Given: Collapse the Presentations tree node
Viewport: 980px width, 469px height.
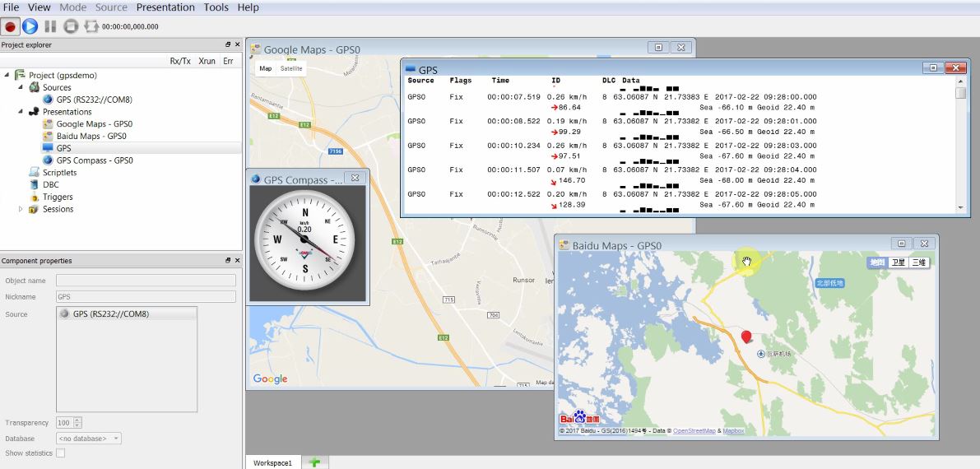Looking at the screenshot, I should [21, 112].
